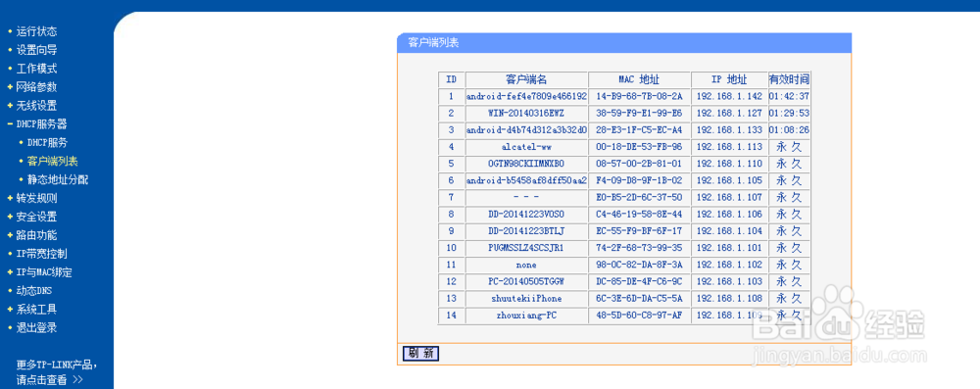Select client name WIN-20140316EWZ

(526, 114)
